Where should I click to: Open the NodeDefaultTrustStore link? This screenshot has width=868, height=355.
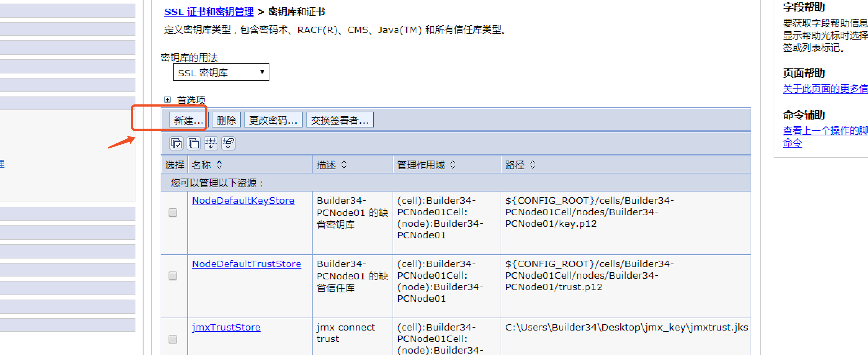click(247, 264)
